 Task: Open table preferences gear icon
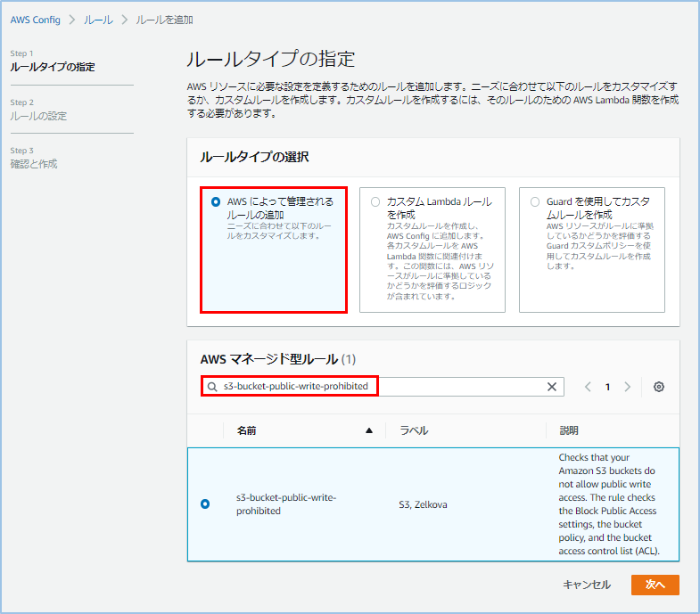(659, 387)
